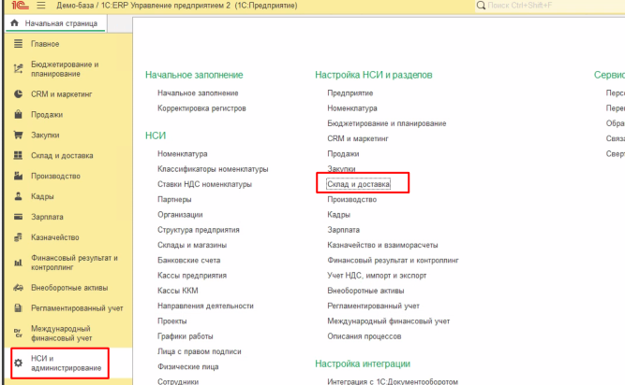
Task: Open Графики работы link
Action: pyautogui.click(x=185, y=336)
